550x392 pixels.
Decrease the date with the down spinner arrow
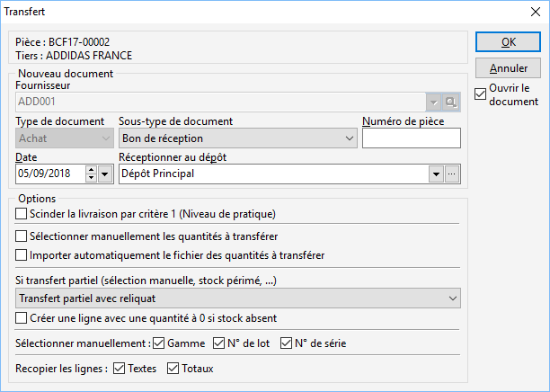(x=91, y=178)
